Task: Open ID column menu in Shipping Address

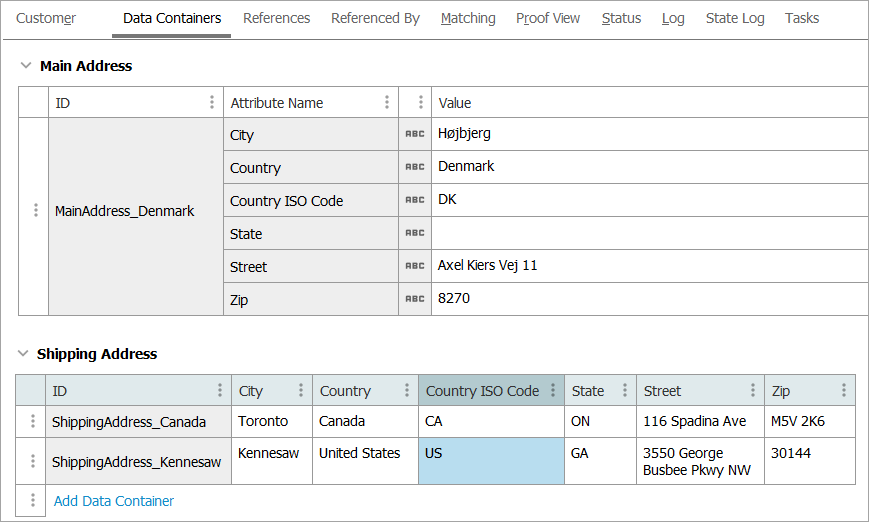Action: click(x=220, y=390)
